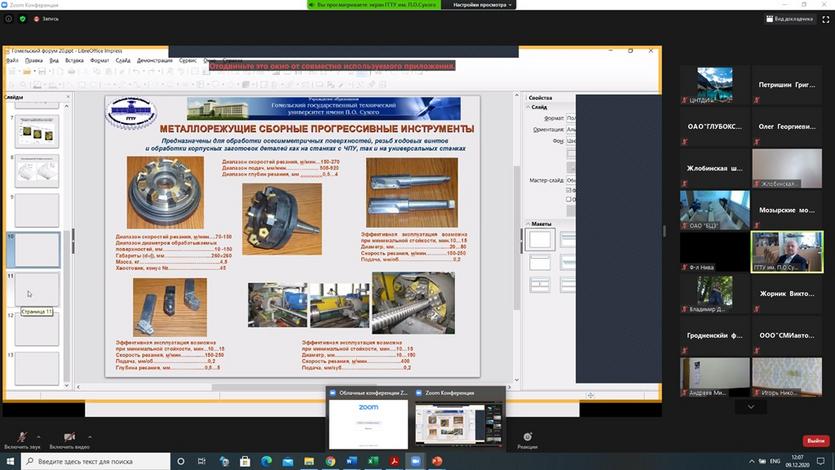The image size is (835, 470).
Task: Open the Формат dropdown in sidebar
Action: point(570,118)
